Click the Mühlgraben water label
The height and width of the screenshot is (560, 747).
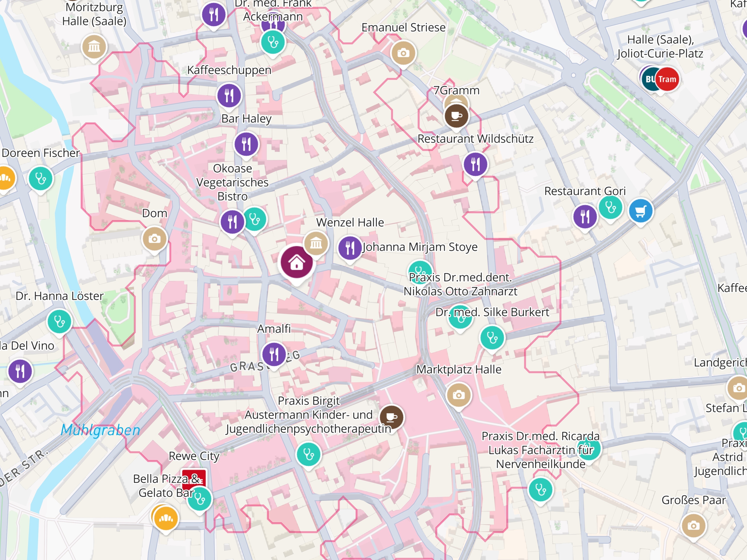(100, 430)
